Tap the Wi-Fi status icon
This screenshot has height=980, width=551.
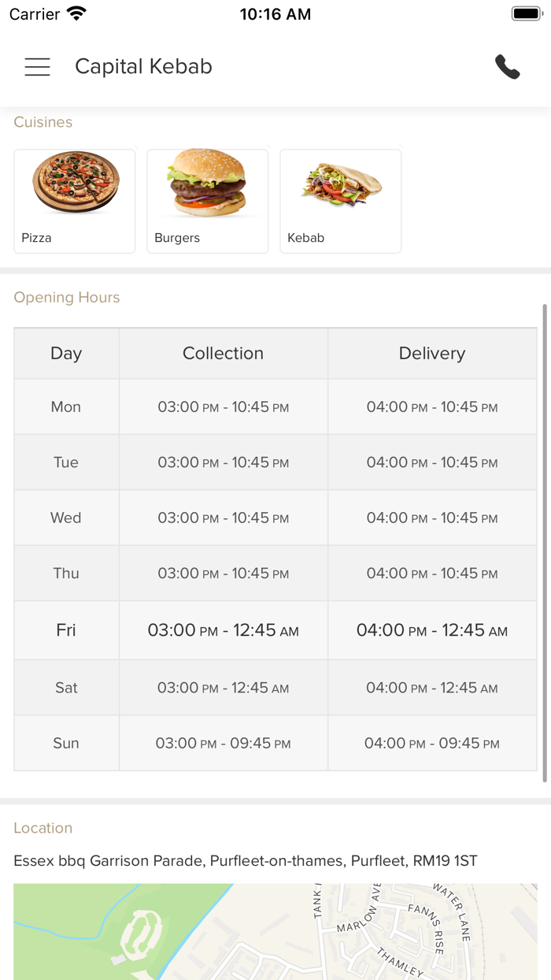pos(76,14)
